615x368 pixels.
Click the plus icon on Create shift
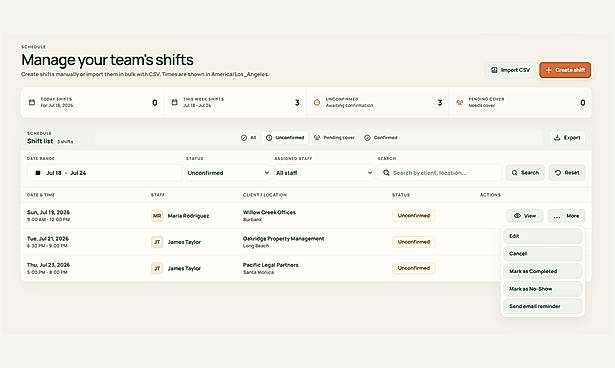click(x=548, y=70)
